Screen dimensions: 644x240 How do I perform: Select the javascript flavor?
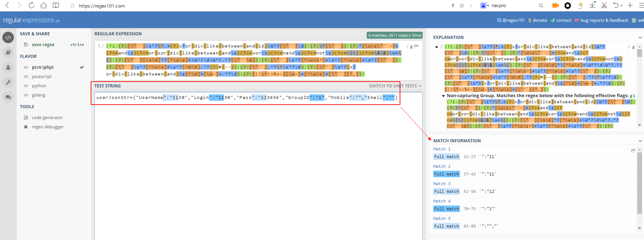coord(42,77)
